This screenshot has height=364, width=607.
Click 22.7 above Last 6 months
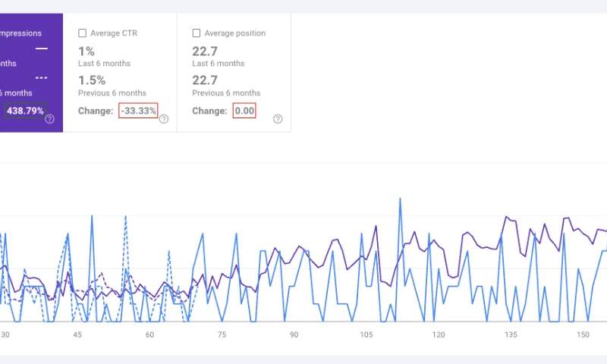click(x=205, y=51)
